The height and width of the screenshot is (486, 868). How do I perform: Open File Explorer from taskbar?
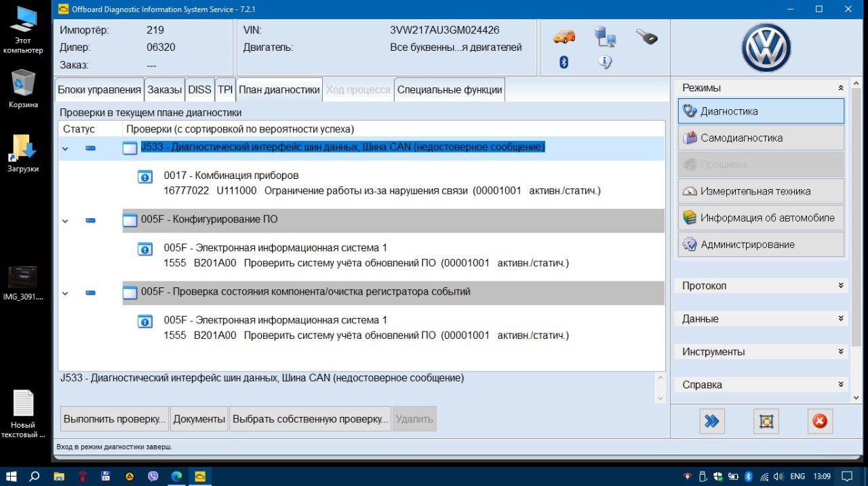tap(59, 477)
